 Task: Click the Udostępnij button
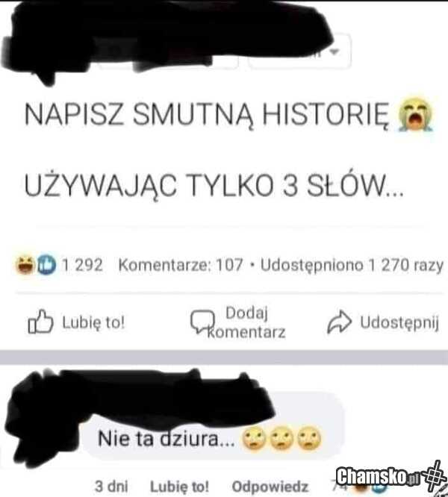[383, 322]
